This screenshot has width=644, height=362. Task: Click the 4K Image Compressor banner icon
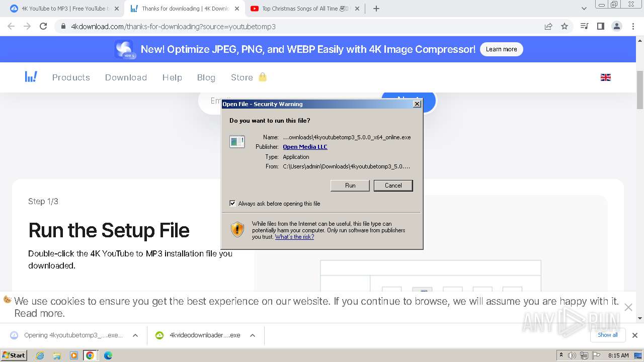click(x=124, y=49)
